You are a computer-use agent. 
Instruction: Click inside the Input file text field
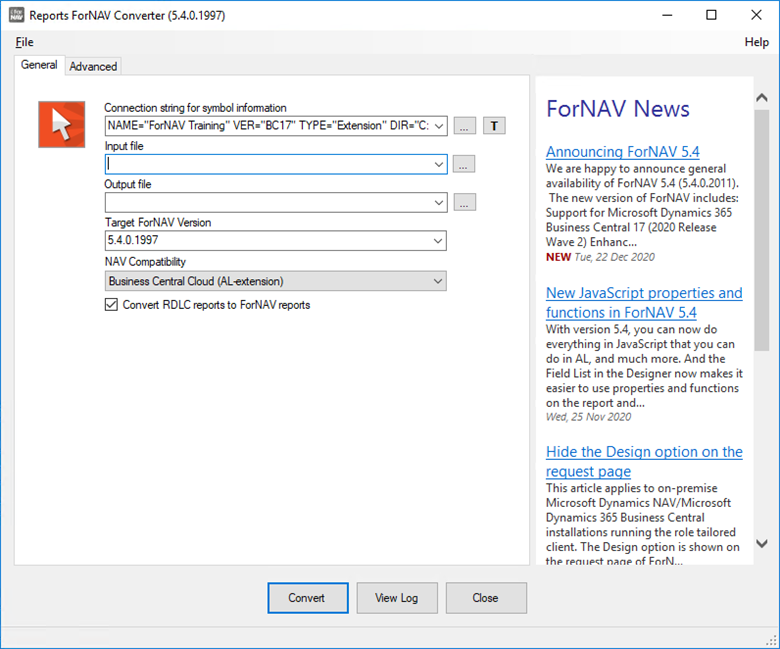(268, 164)
